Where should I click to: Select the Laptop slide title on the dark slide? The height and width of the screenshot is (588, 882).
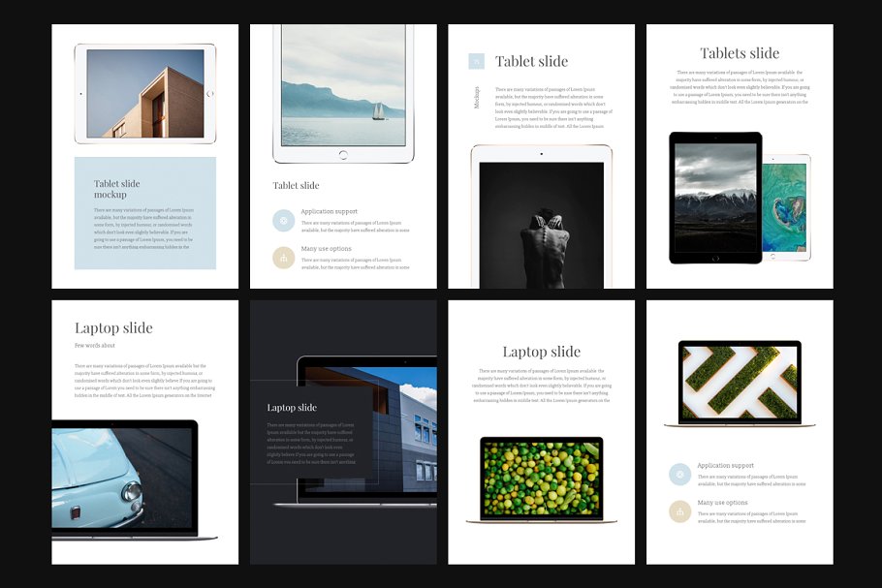292,408
